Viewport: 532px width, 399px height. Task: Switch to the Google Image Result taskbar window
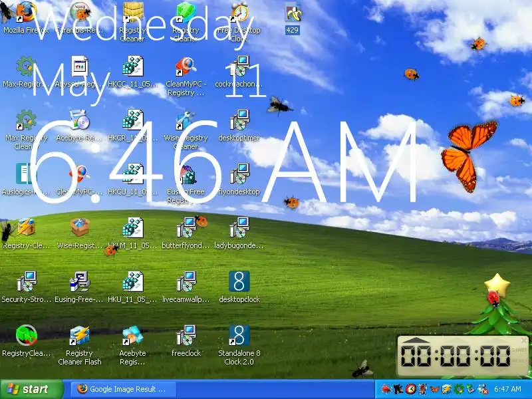click(x=124, y=389)
